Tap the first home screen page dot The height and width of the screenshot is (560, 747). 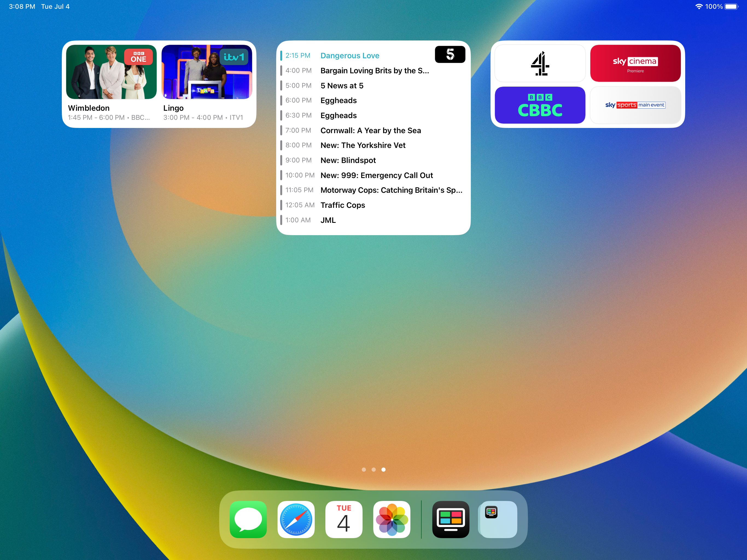pyautogui.click(x=364, y=469)
